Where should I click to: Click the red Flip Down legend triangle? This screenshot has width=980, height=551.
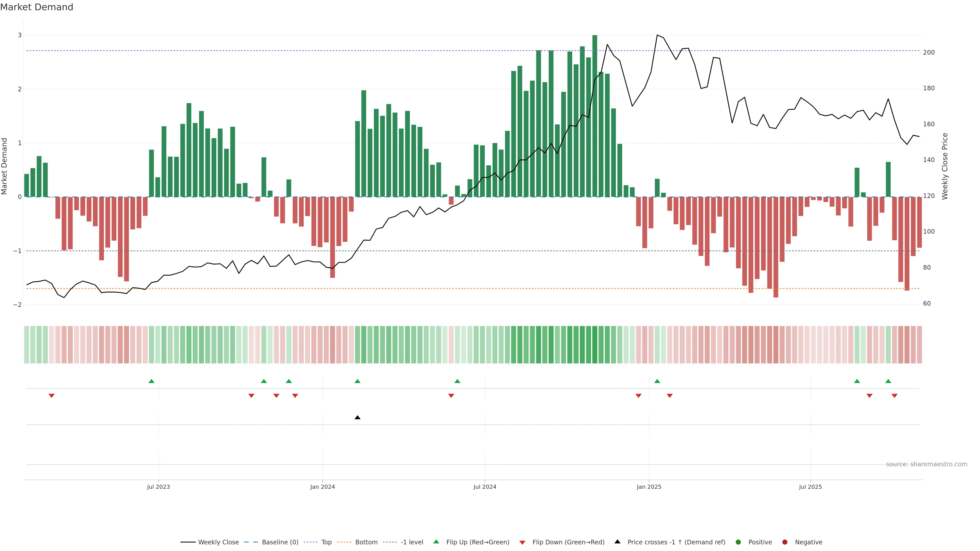pyautogui.click(x=522, y=542)
